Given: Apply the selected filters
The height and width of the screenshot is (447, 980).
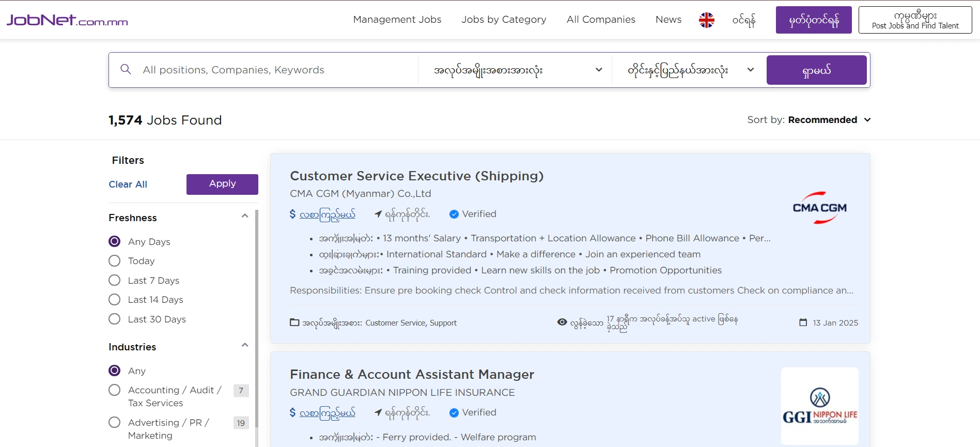Looking at the screenshot, I should tap(222, 184).
